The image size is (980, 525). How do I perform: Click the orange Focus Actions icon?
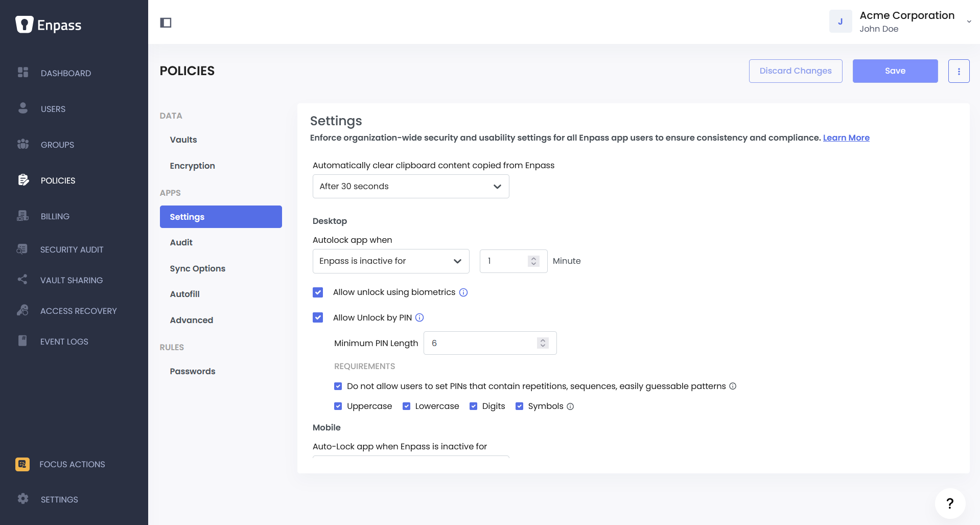click(22, 464)
